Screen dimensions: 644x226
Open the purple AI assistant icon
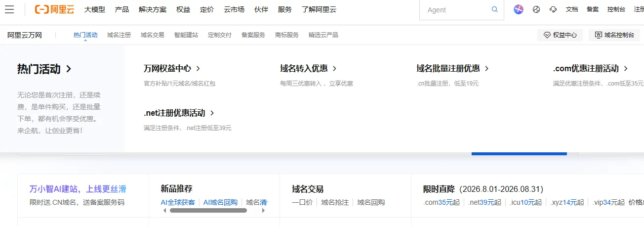pyautogui.click(x=518, y=9)
